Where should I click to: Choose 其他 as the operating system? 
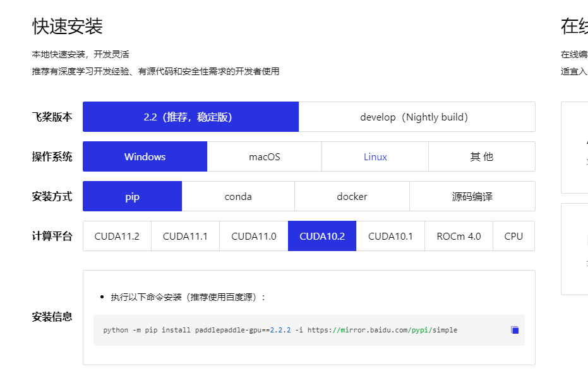click(x=481, y=156)
